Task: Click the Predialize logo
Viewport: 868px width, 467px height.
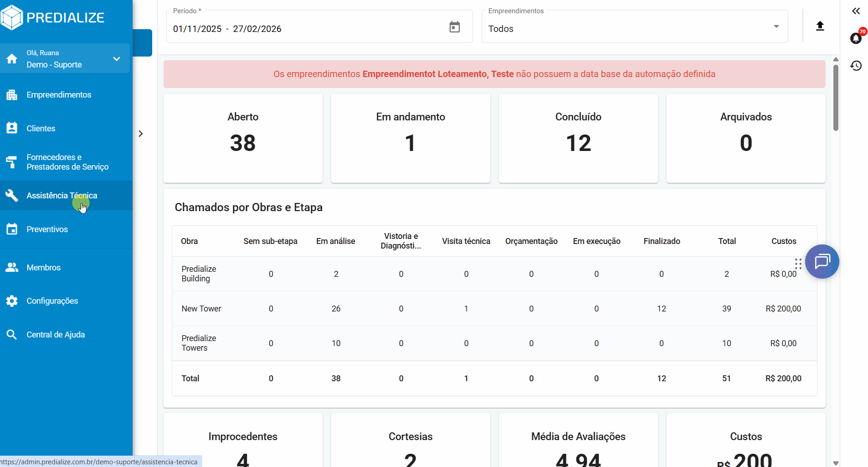Action: [x=53, y=17]
